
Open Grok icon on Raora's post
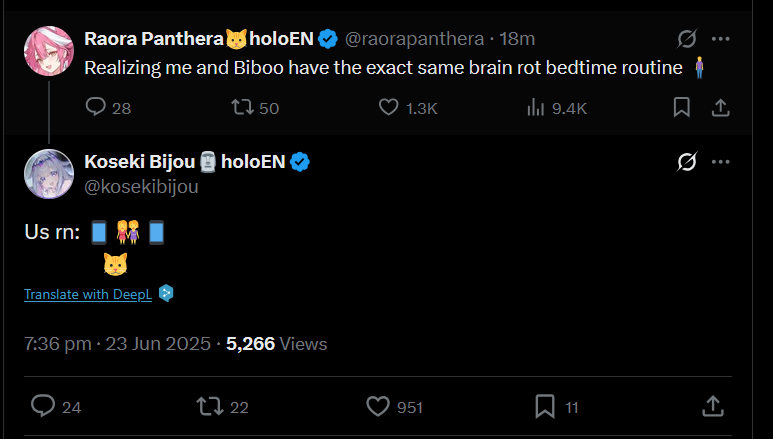click(686, 39)
